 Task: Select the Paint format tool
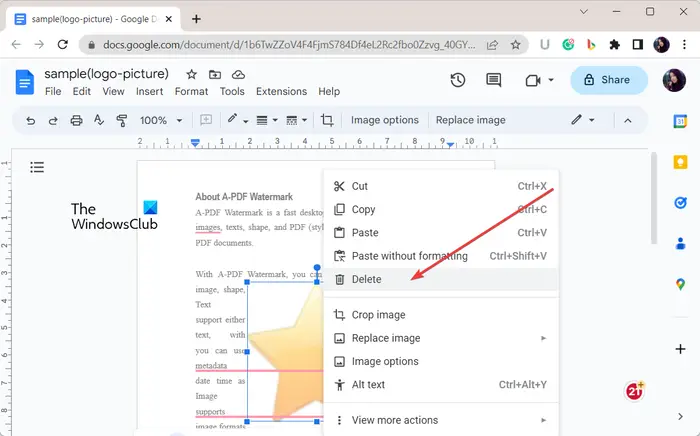coord(122,120)
